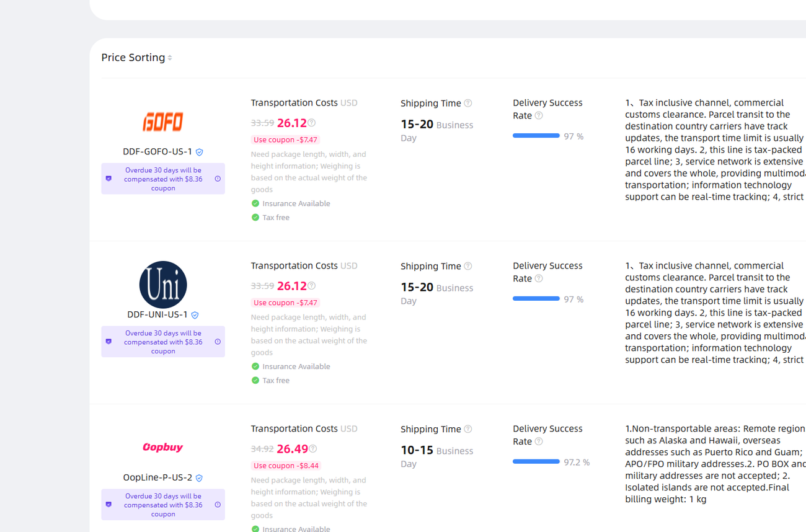Click the Use coupon -$8.44 tag

(286, 466)
